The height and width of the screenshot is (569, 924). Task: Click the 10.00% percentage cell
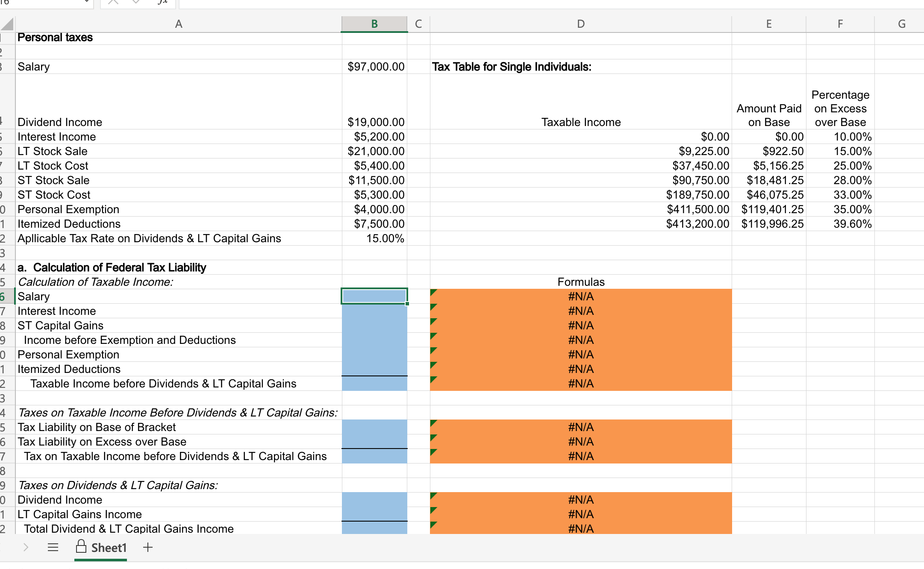[840, 137]
